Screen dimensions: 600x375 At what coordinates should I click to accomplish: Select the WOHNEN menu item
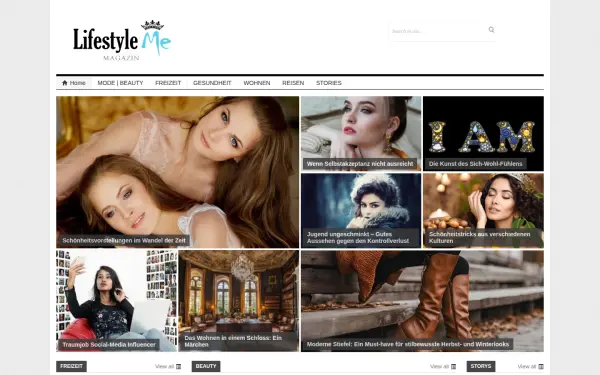257,83
